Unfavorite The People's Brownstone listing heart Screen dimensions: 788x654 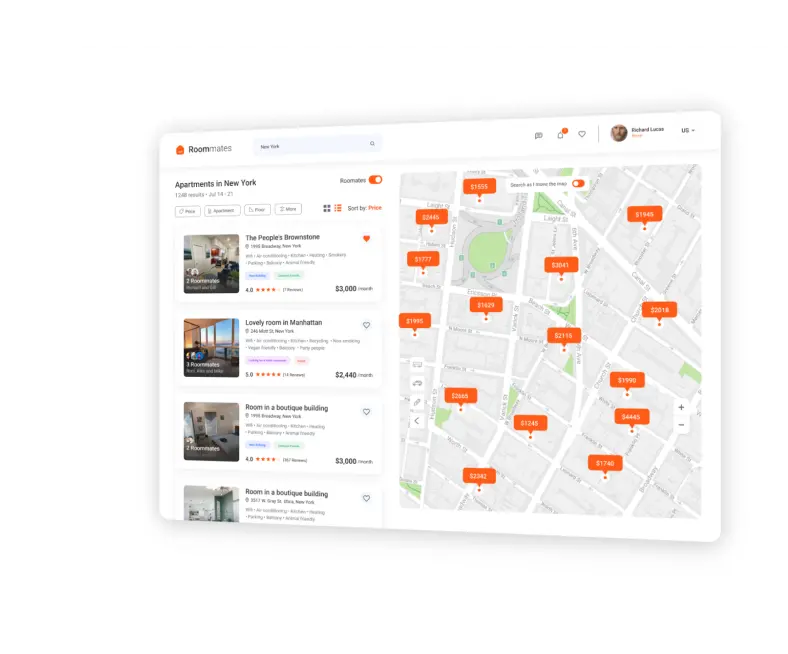coord(366,239)
